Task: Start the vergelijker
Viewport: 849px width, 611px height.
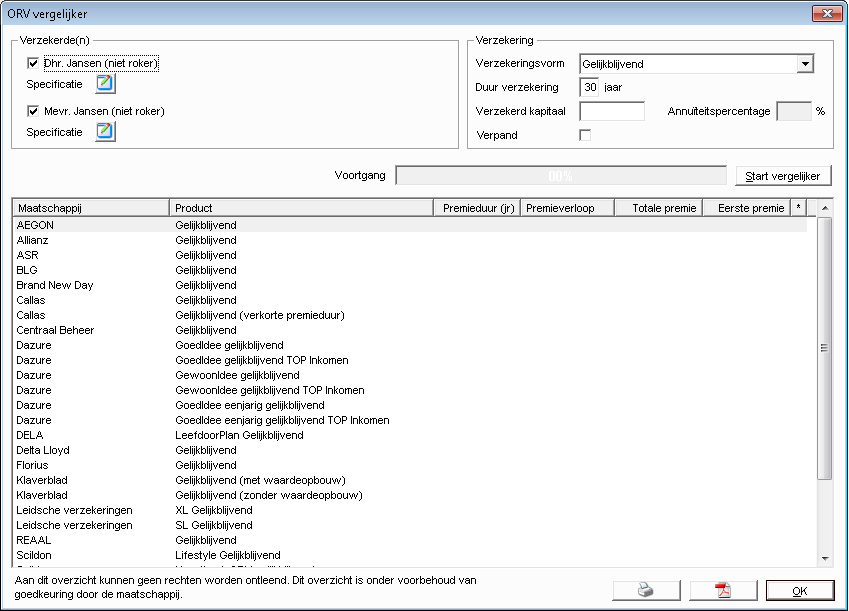Action: click(x=783, y=176)
